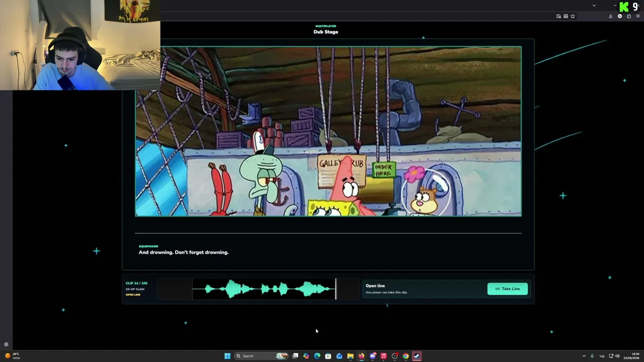Open Microsoft Store from the taskbar
Screen dimensions: 644x362
point(328,356)
